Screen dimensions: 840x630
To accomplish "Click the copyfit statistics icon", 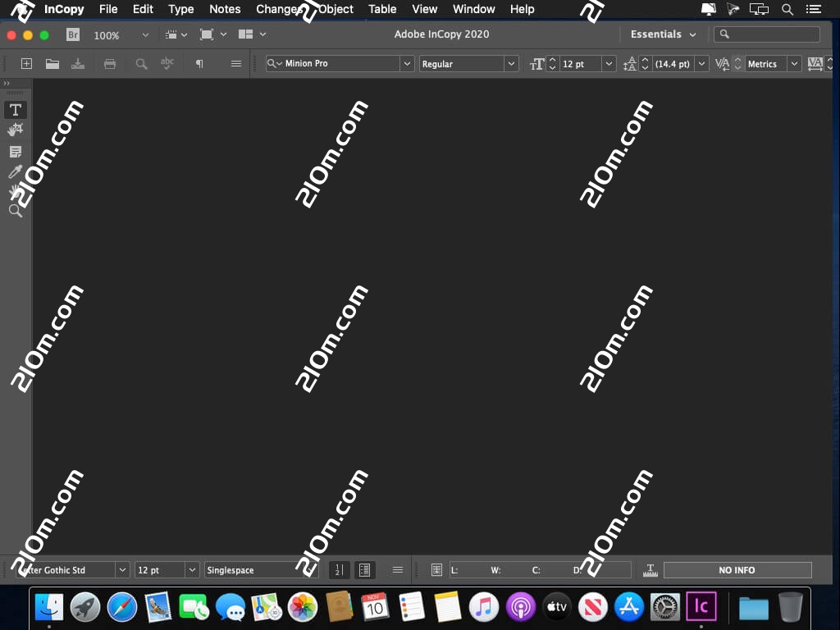I will click(436, 570).
